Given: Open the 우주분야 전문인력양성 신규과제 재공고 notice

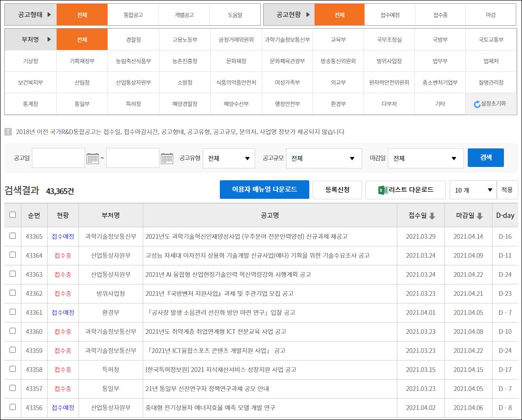Looking at the screenshot, I should tap(246, 236).
